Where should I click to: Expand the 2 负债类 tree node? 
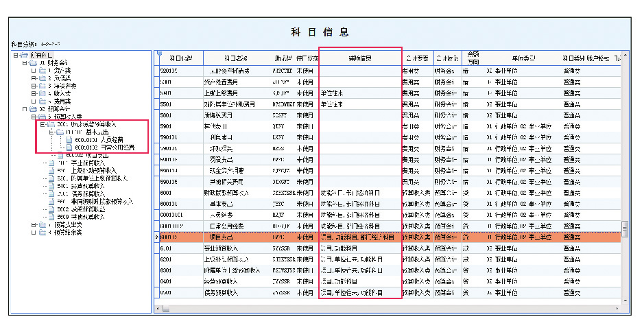click(x=33, y=78)
